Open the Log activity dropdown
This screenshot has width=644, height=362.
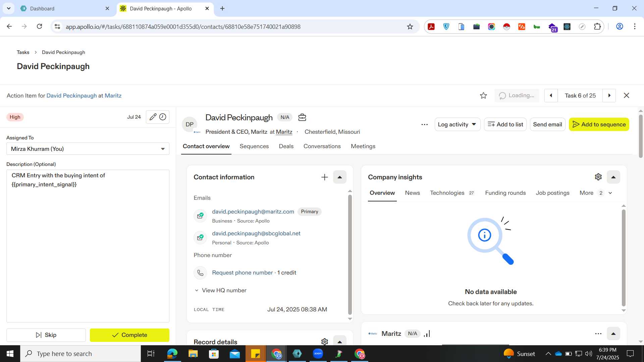pyautogui.click(x=458, y=124)
